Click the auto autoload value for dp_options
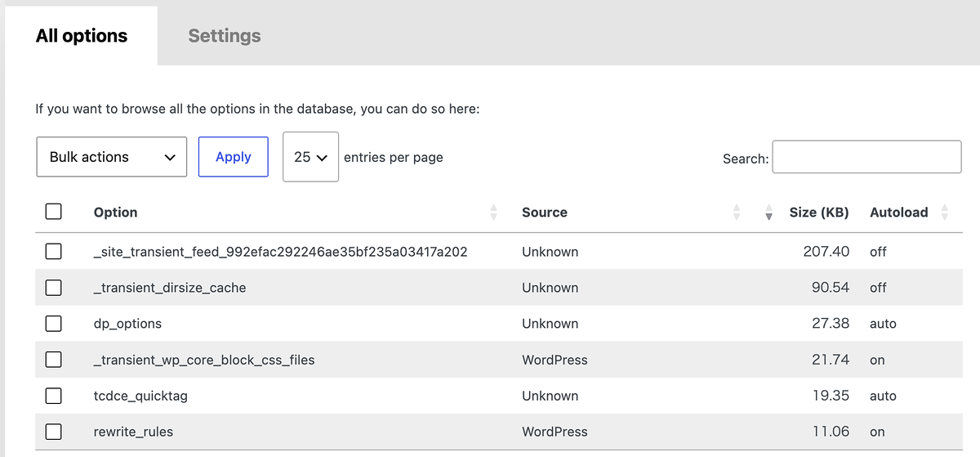The width and height of the screenshot is (980, 457). (883, 324)
